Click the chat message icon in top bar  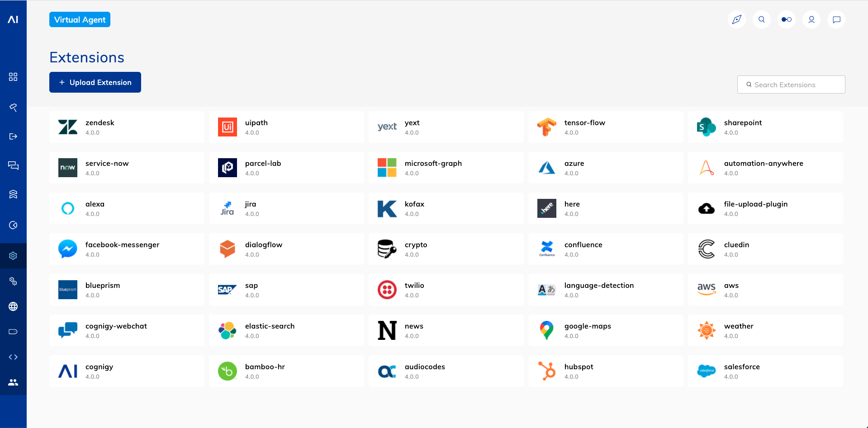(836, 19)
